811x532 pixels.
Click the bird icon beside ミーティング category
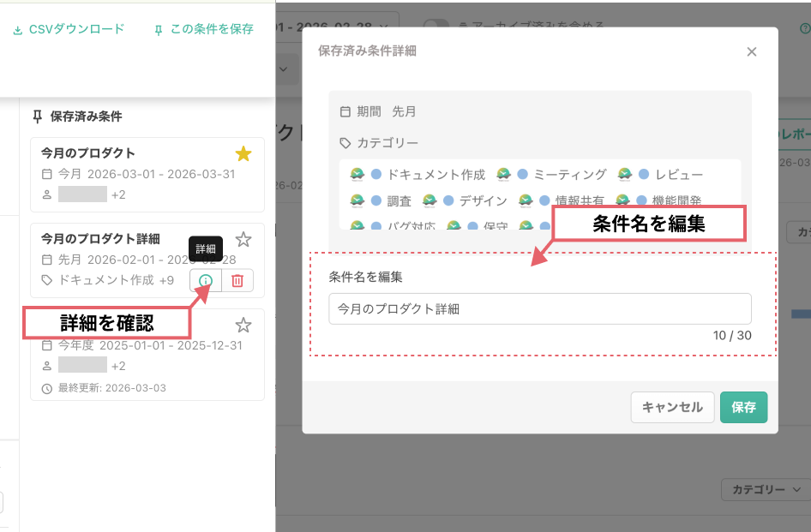point(502,173)
